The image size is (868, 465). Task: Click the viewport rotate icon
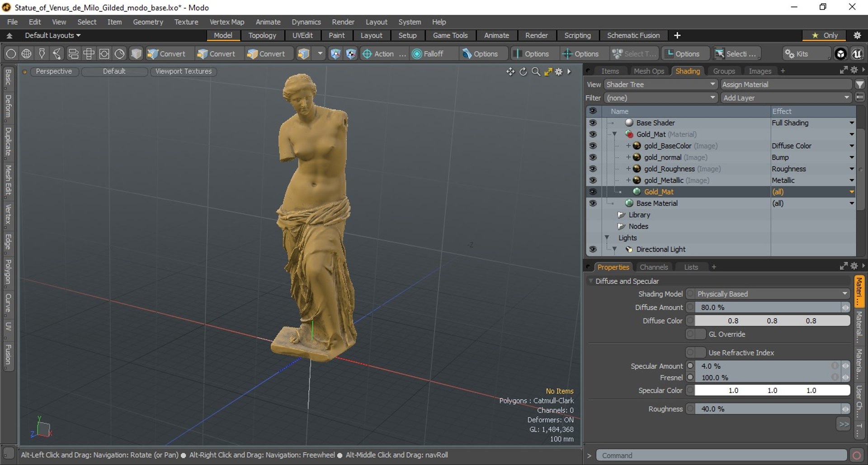coord(523,71)
